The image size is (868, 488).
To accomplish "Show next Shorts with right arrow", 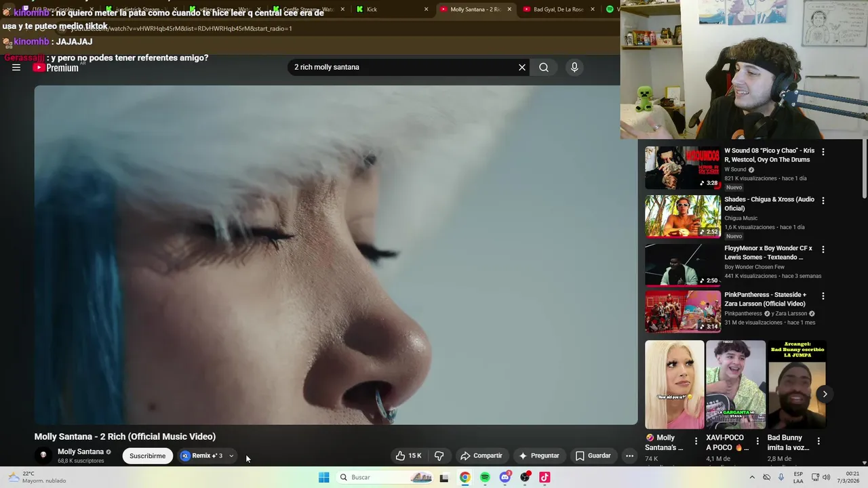I will tap(825, 394).
